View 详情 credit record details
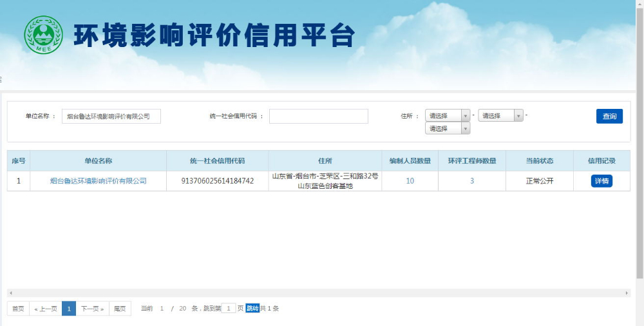Image resolution: width=644 pixels, height=326 pixels. [x=601, y=181]
